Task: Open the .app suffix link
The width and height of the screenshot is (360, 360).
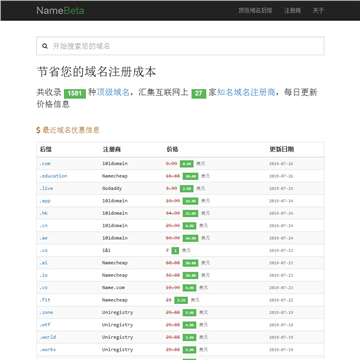Action: pos(45,201)
